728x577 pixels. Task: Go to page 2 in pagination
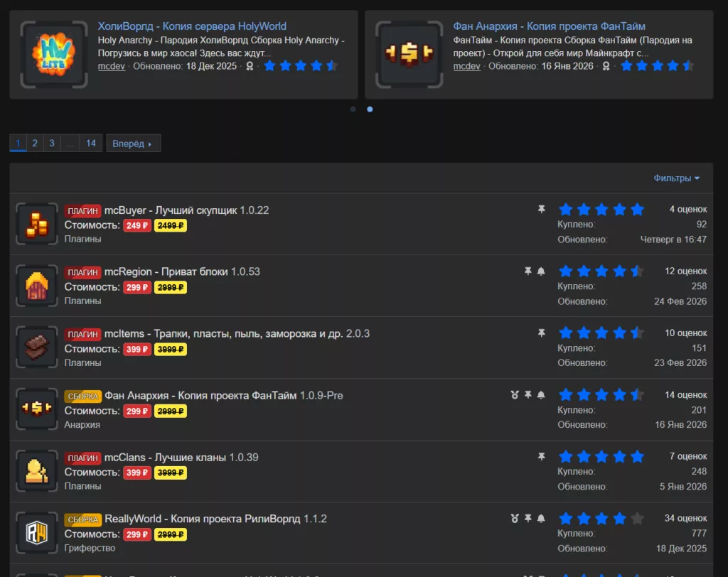34,144
